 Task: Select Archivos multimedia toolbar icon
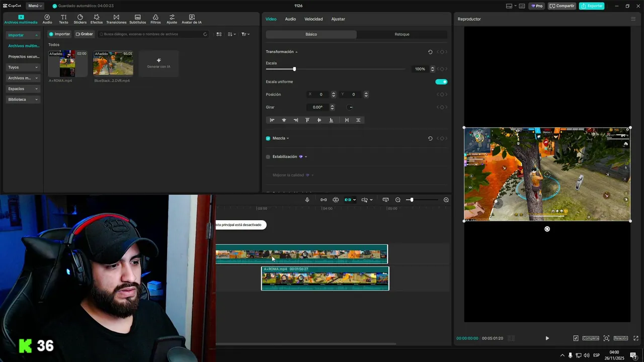(21, 19)
